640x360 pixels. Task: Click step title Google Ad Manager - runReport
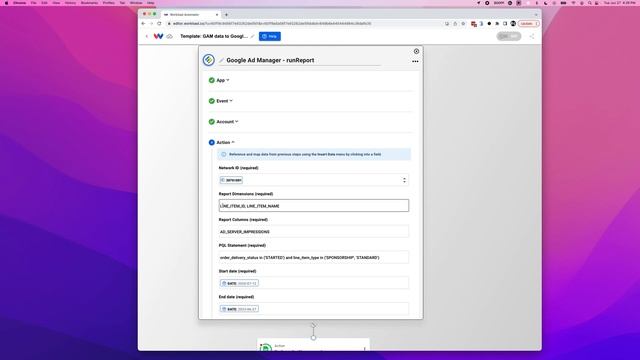pyautogui.click(x=270, y=60)
